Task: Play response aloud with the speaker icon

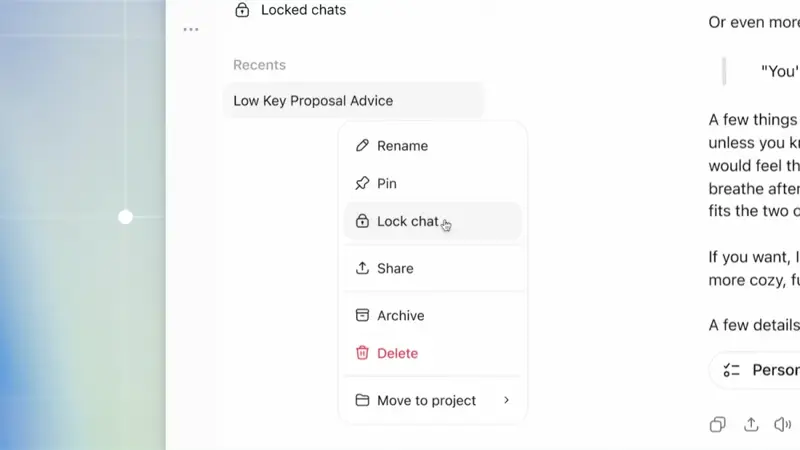Action: click(783, 424)
